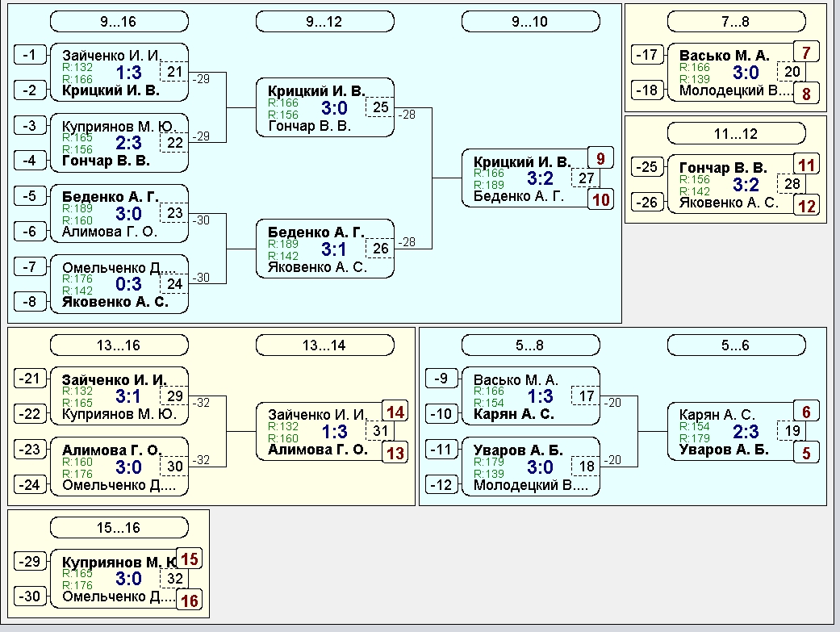Click match number 21 dashed box
Viewport: 840px width, 632px height.
pyautogui.click(x=174, y=72)
